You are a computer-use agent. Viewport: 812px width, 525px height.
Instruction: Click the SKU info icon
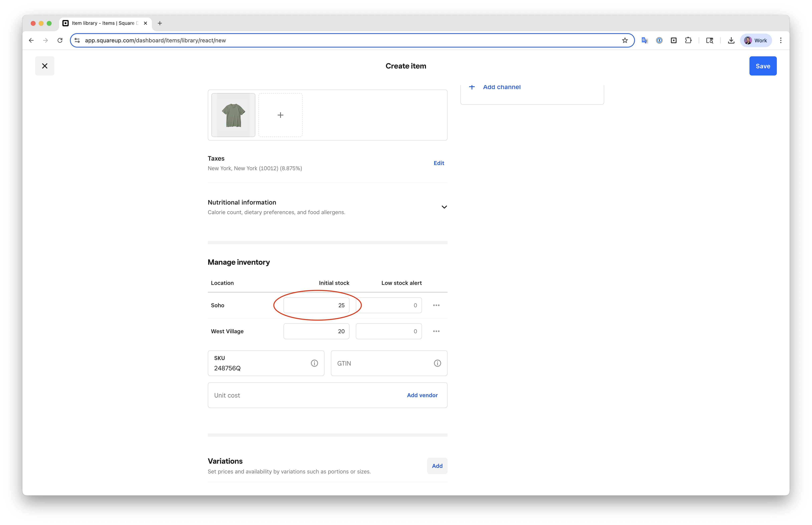click(x=314, y=363)
